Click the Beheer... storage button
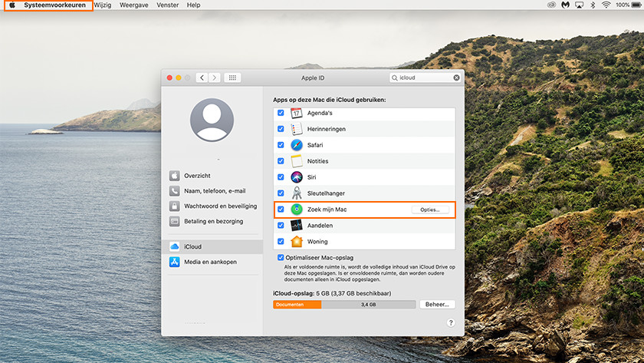Screen dimensions: 644x363 point(437,305)
